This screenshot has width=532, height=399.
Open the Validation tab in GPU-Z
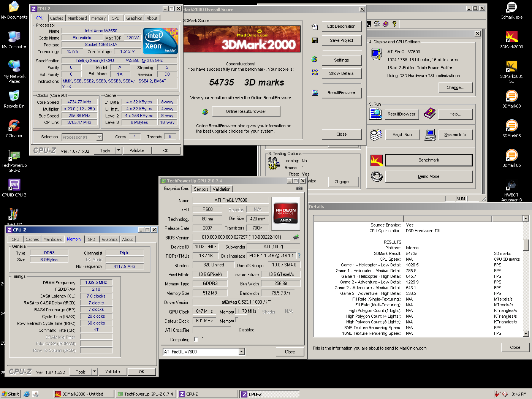tap(222, 189)
